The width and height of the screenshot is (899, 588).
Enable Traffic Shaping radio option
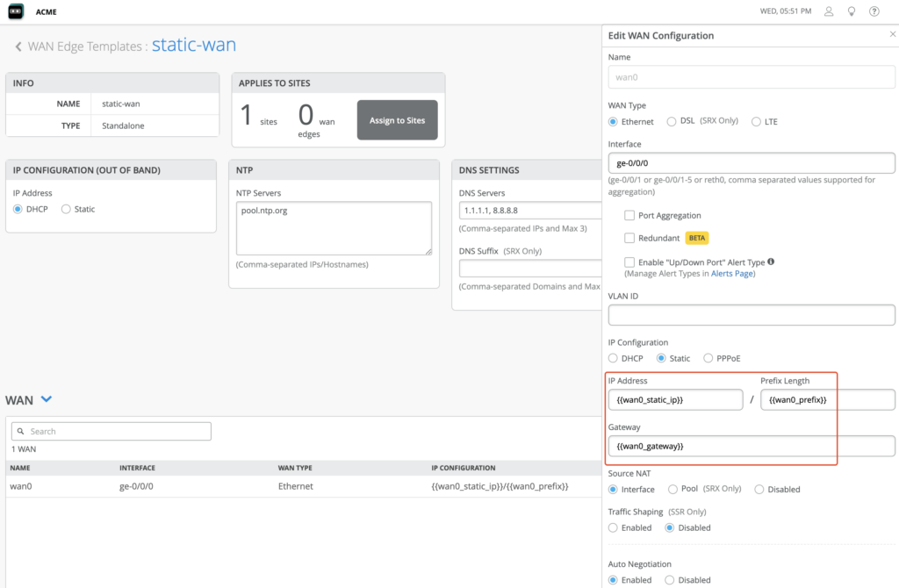point(614,527)
